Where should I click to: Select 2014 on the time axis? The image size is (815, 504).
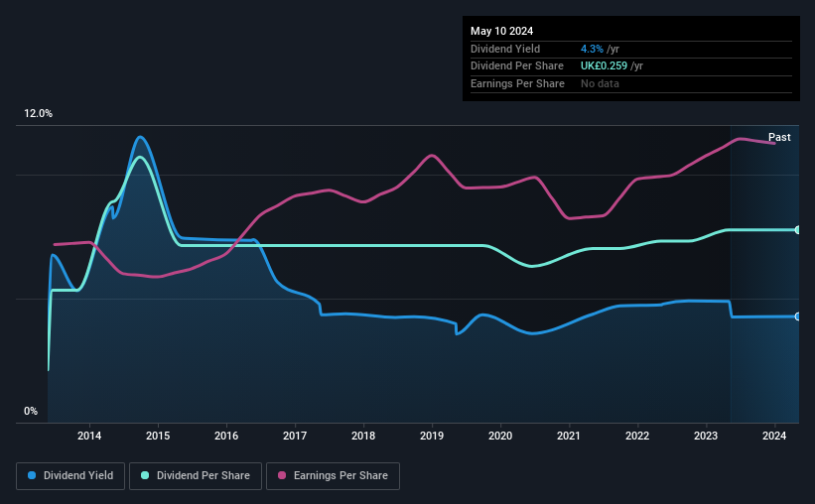(x=89, y=436)
